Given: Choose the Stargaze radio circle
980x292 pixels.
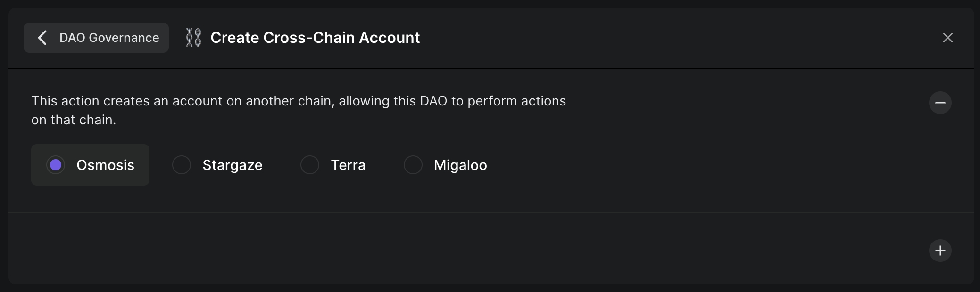Looking at the screenshot, I should [x=182, y=165].
